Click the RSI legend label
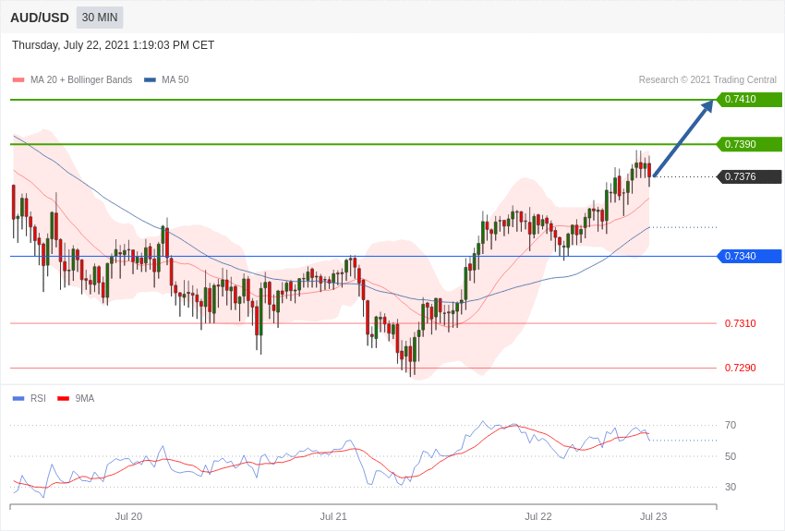 coord(38,399)
